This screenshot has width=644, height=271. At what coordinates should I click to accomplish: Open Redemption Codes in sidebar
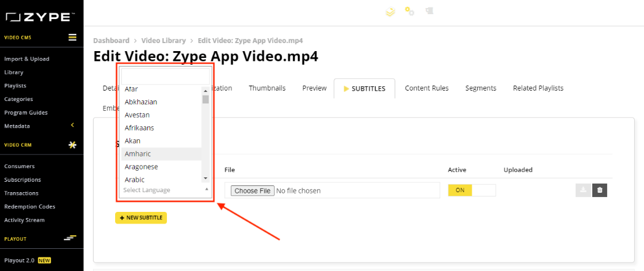tap(30, 206)
